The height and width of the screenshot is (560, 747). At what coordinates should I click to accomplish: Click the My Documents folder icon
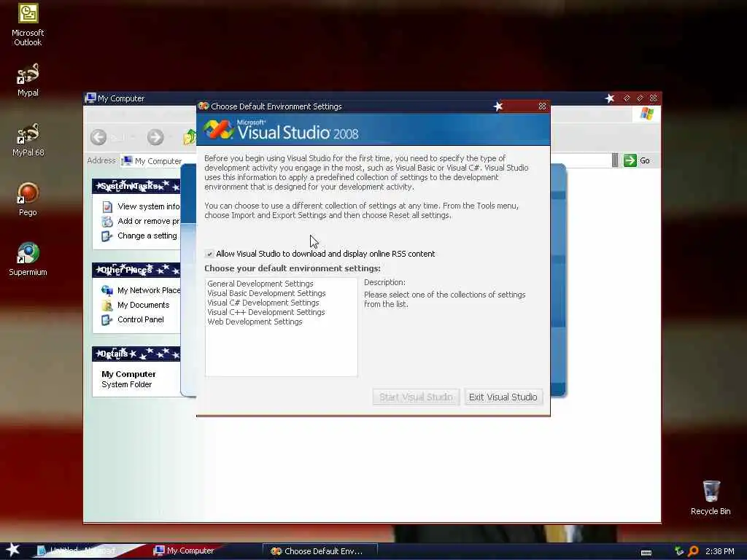point(107,305)
